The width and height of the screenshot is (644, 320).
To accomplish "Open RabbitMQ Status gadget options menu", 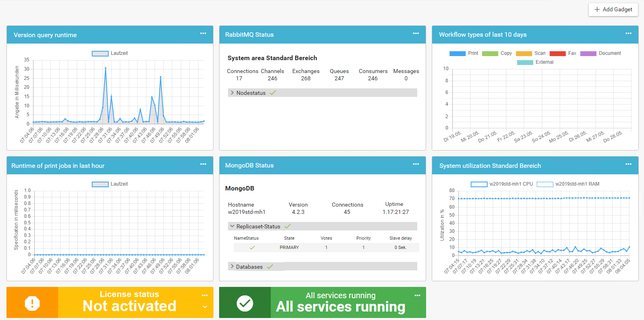I will point(416,33).
